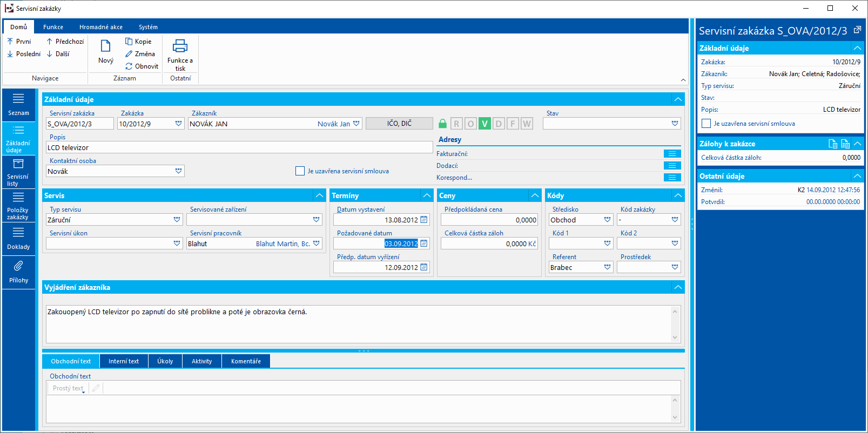Toggle the green V status flag

(485, 124)
